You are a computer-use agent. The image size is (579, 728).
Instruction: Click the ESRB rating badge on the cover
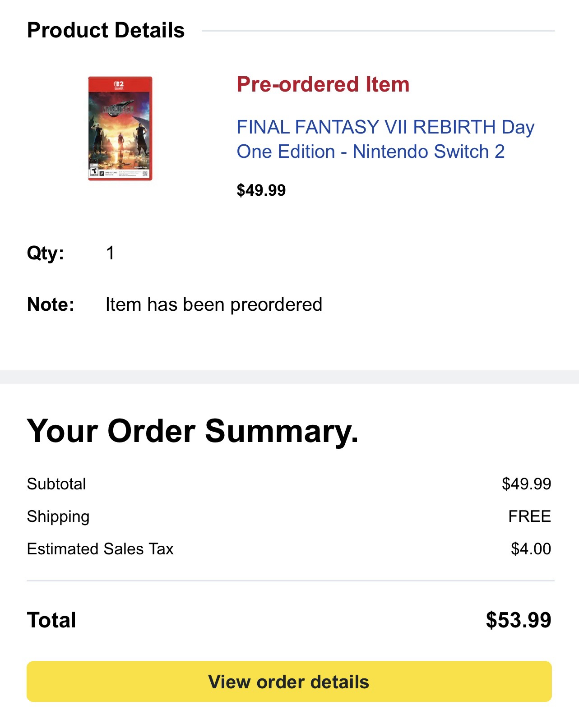pyautogui.click(x=93, y=171)
